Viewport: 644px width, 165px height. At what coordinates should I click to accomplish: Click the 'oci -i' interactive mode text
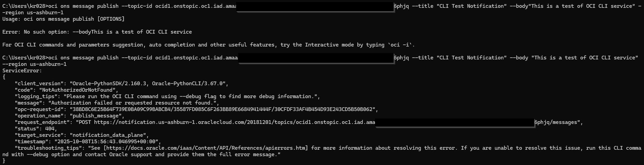point(402,45)
